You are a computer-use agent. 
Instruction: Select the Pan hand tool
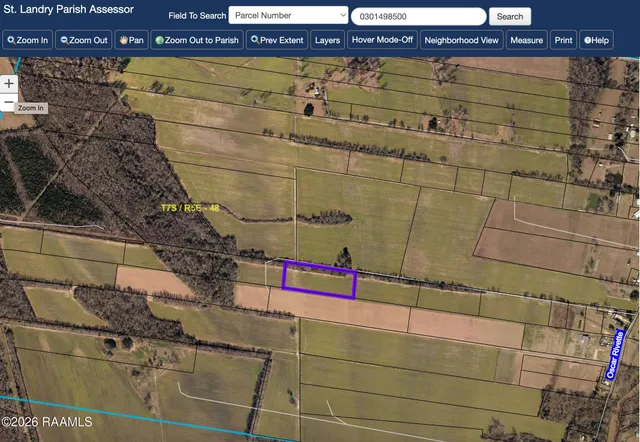click(x=131, y=40)
